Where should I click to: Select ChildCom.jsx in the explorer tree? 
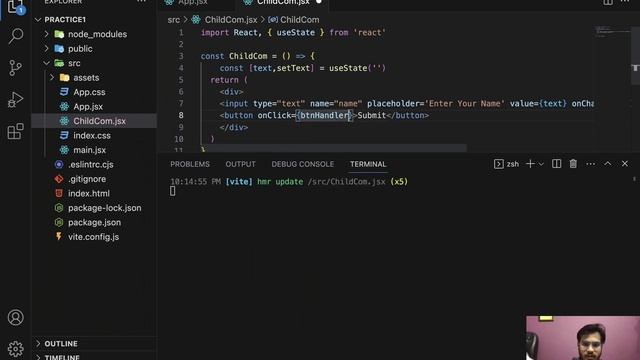[x=99, y=121]
